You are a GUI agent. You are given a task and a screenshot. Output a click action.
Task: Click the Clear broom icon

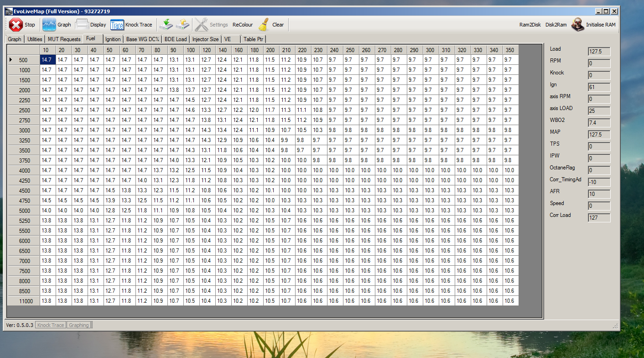point(264,25)
